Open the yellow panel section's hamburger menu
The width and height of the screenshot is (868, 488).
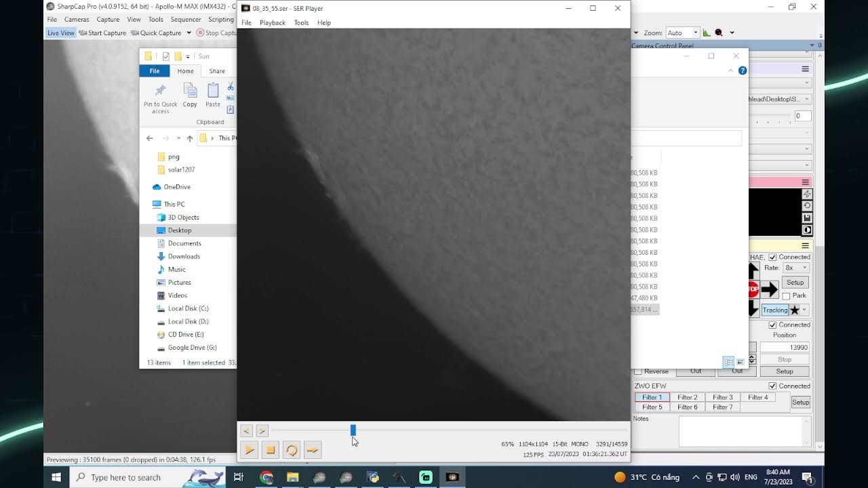point(806,245)
